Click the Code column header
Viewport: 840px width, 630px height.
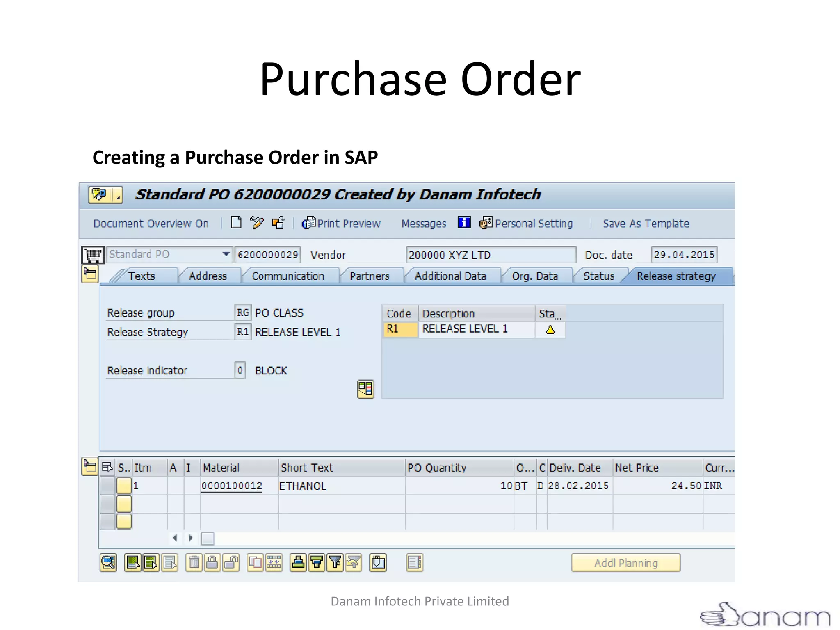(x=399, y=314)
